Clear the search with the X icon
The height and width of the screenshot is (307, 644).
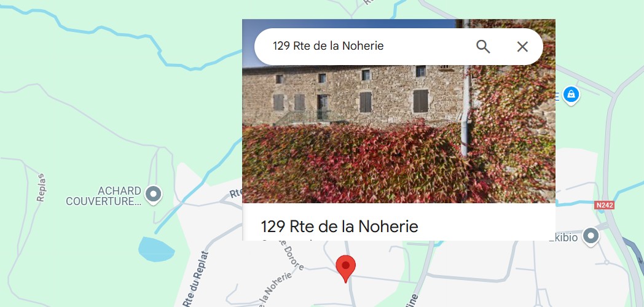pos(522,47)
